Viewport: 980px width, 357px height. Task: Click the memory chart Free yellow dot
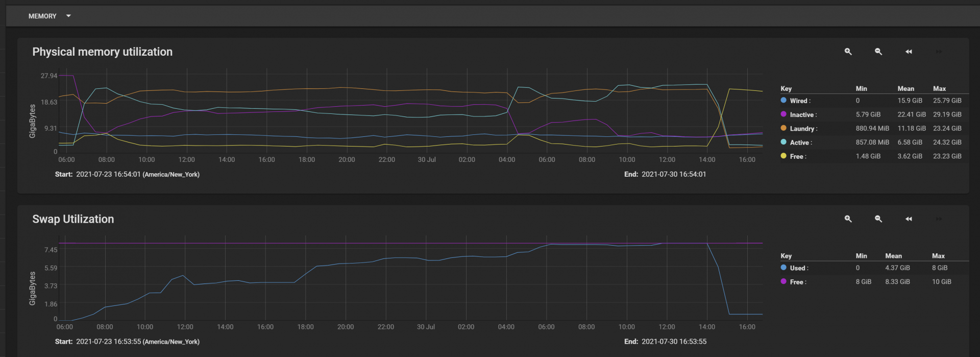783,156
